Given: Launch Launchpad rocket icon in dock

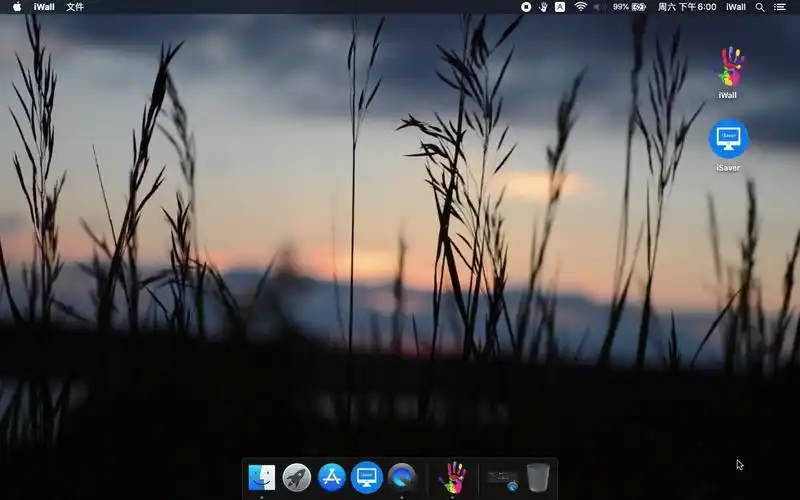Looking at the screenshot, I should [297, 477].
